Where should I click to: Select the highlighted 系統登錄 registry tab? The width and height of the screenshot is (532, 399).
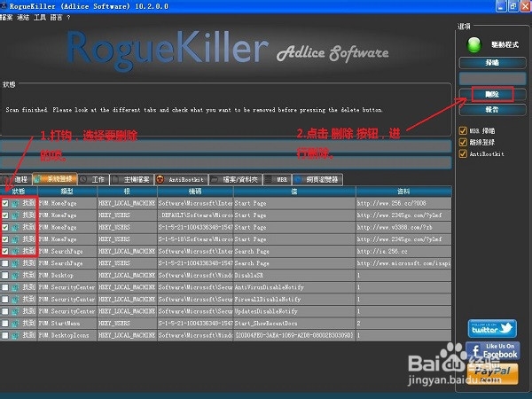click(55, 179)
